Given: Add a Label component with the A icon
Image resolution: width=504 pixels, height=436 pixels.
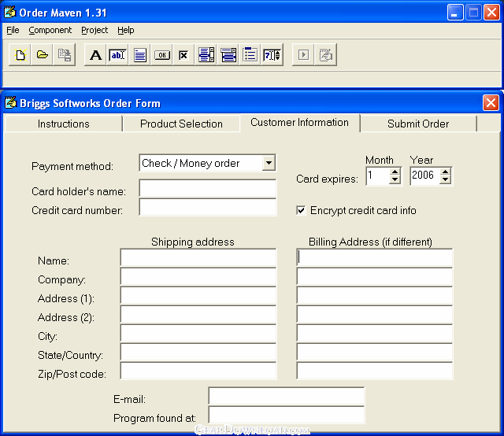Looking at the screenshot, I should tap(95, 55).
